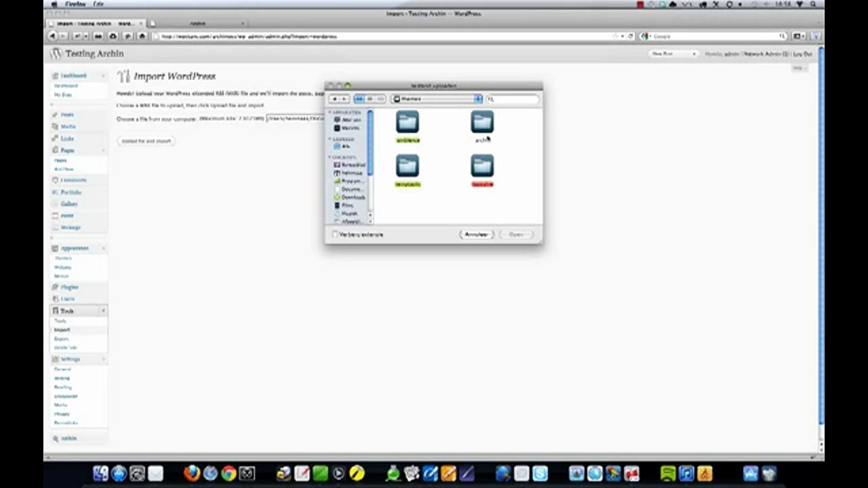Go back in the file dialog navigation
This screenshot has height=488, width=868.
coord(334,99)
